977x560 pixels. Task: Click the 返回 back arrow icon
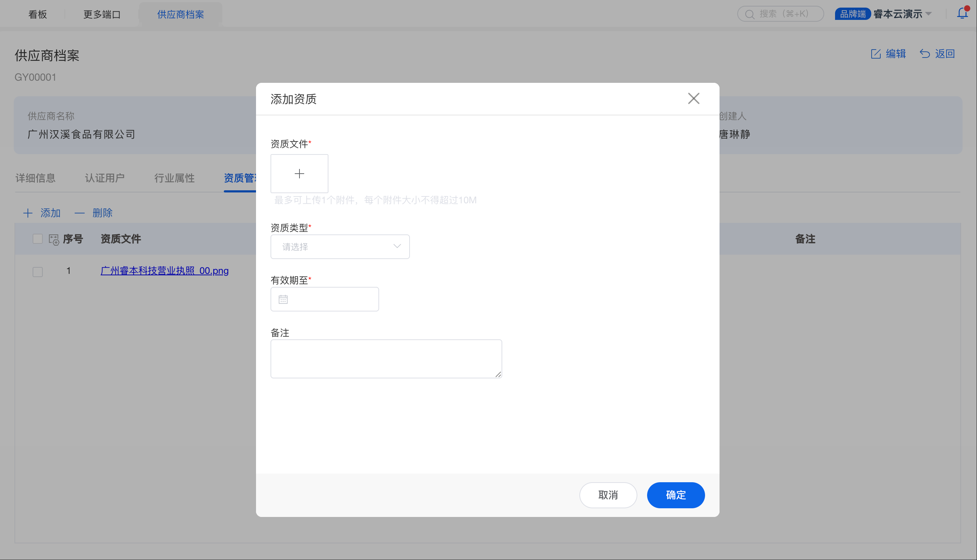[924, 54]
